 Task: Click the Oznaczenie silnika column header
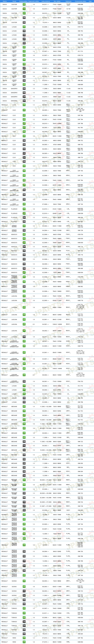point(80,1)
